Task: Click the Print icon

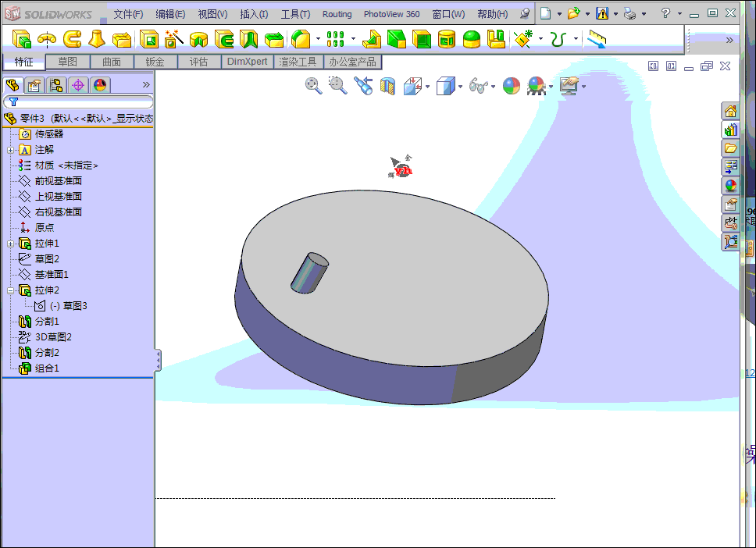Action: pos(629,13)
